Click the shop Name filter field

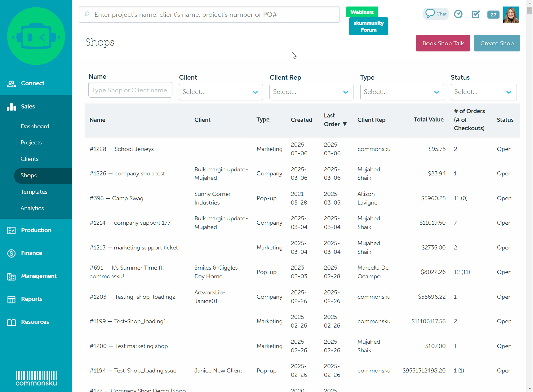coord(130,90)
